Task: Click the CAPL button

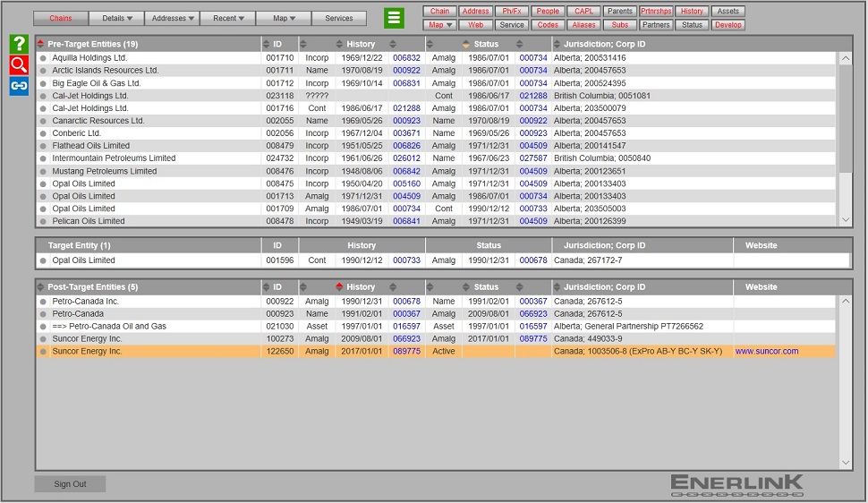Action: (x=583, y=11)
